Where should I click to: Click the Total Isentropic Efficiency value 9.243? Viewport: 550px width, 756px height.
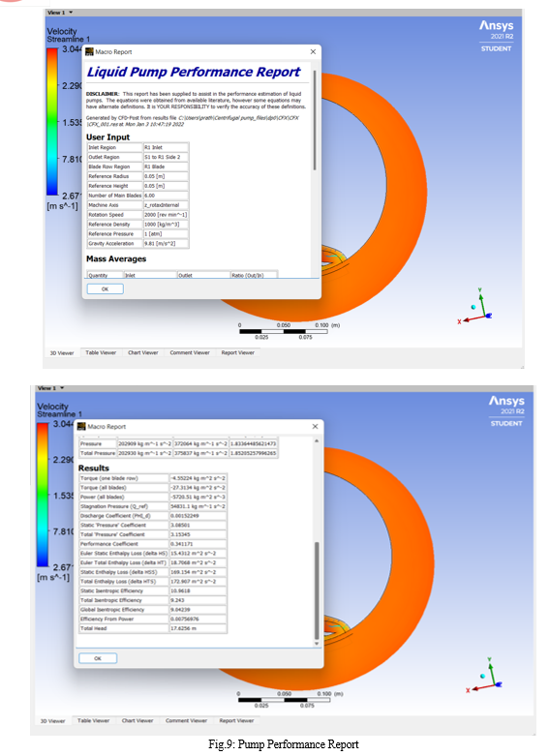pyautogui.click(x=198, y=600)
